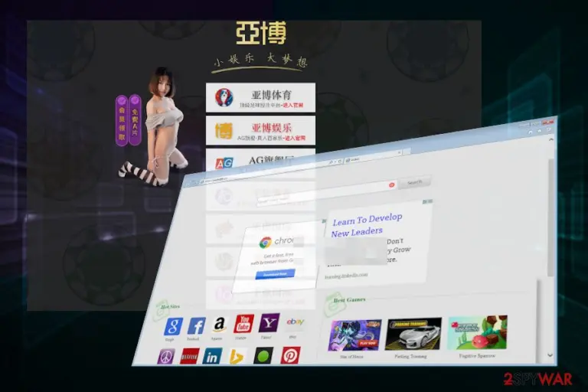Image resolution: width=588 pixels, height=392 pixels.
Task: Click the purple peace sign icon
Action: coord(166,357)
